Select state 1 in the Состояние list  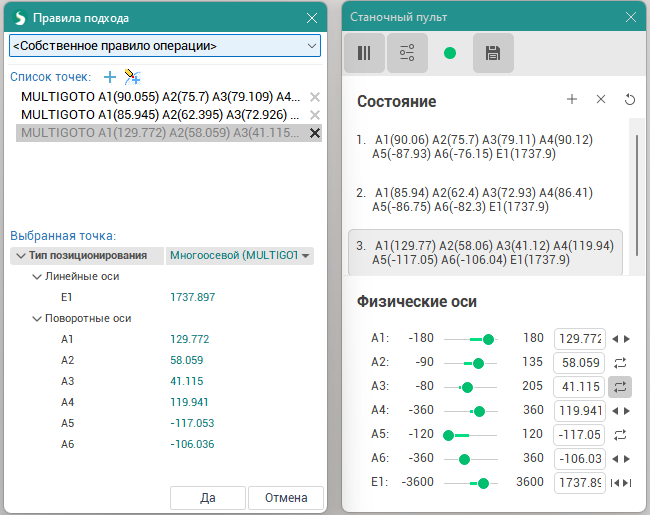tap(485, 147)
